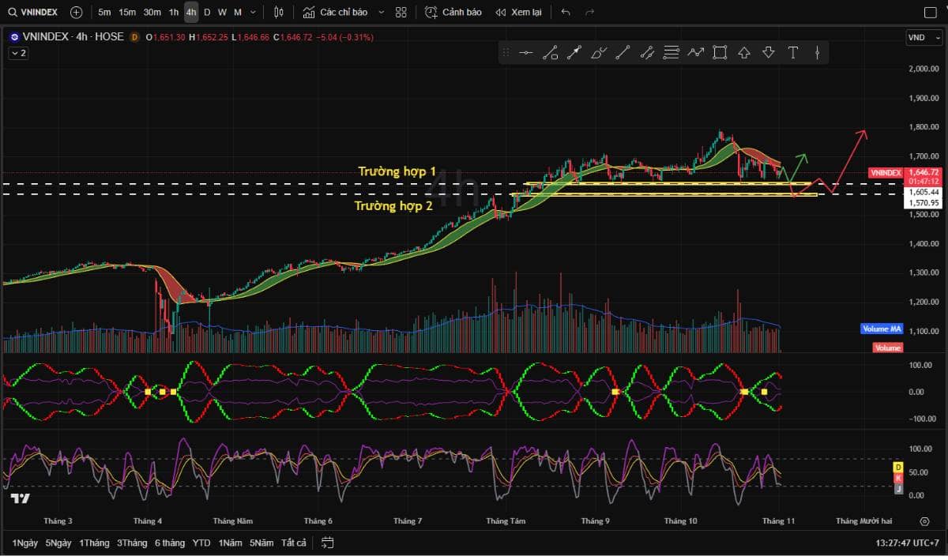Expand favorite indicators dropdown arrow

click(x=381, y=12)
